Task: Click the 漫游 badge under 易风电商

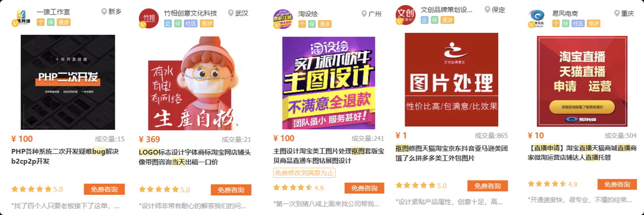Action: pyautogui.click(x=593, y=23)
